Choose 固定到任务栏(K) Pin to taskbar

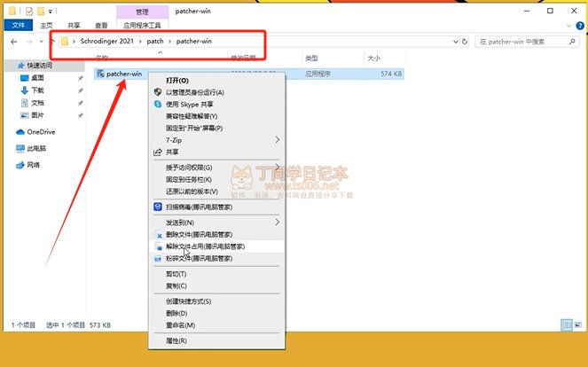pyautogui.click(x=216, y=180)
